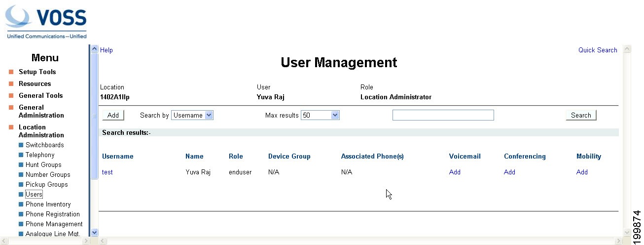Click the Name column header
The image size is (644, 245).
pos(194,157)
